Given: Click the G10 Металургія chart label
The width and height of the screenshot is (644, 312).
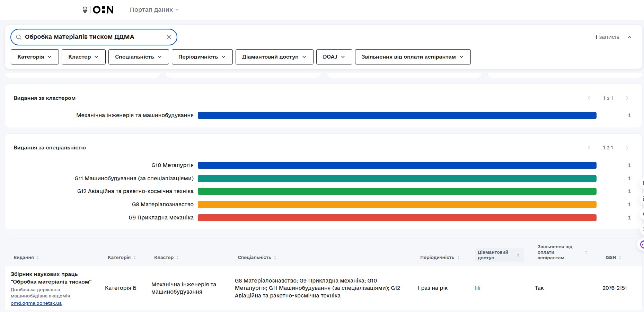Looking at the screenshot, I should pos(173,165).
